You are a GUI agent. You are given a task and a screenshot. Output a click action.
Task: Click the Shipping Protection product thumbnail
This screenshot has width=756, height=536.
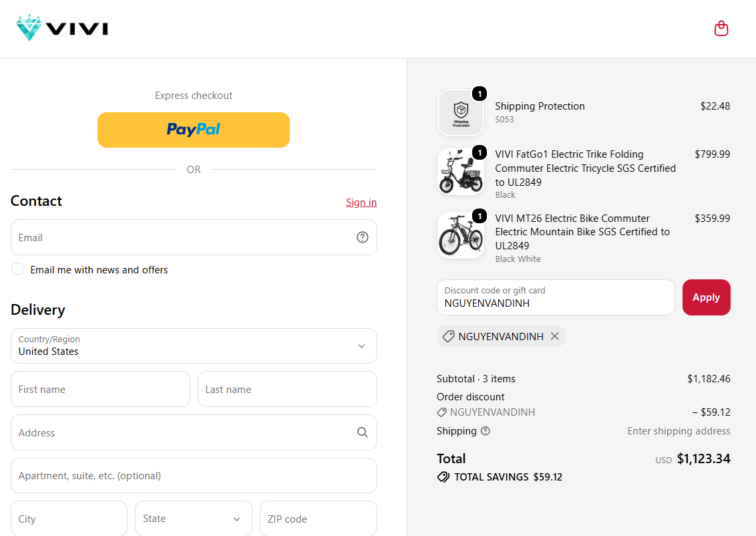click(x=460, y=113)
